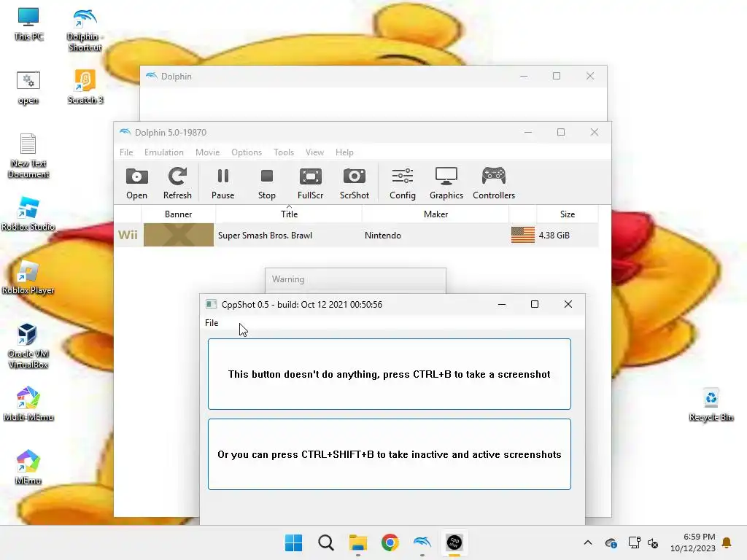Open the Controllers settings icon
The image size is (747, 560).
(494, 183)
